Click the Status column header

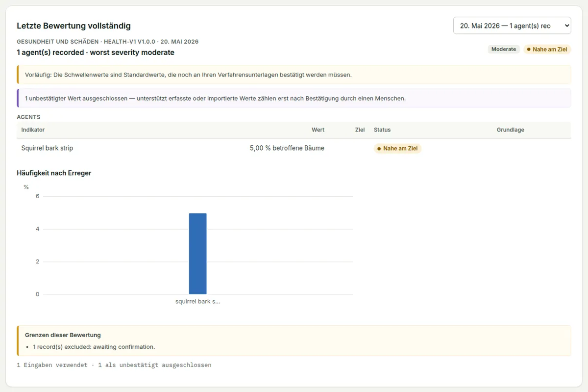coord(382,130)
